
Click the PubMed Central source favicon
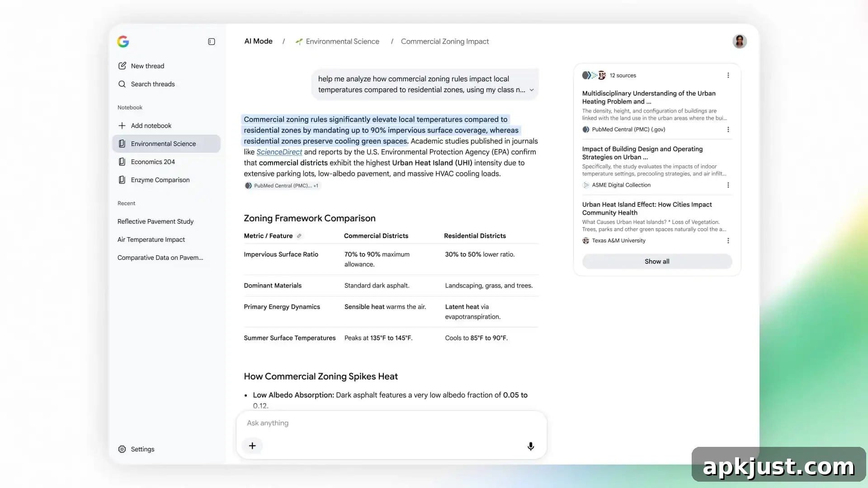(x=586, y=130)
